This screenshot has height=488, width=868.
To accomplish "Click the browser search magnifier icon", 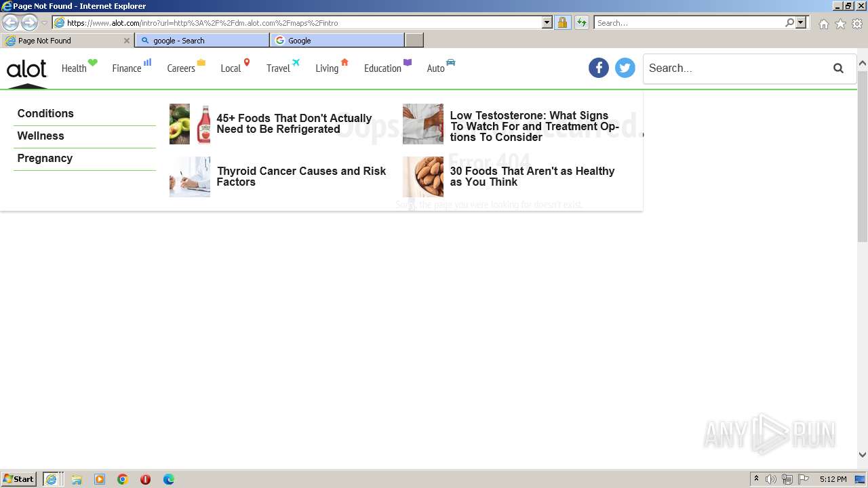I will [789, 22].
